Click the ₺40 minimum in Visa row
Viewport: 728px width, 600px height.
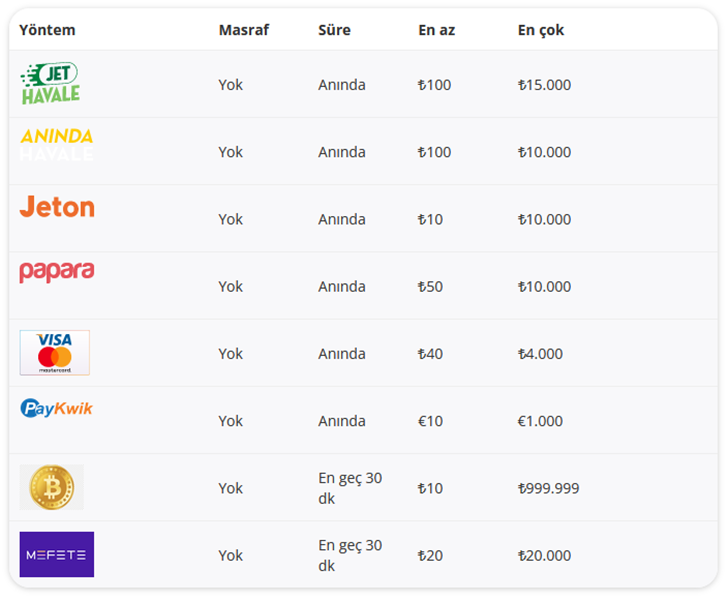[x=430, y=354]
